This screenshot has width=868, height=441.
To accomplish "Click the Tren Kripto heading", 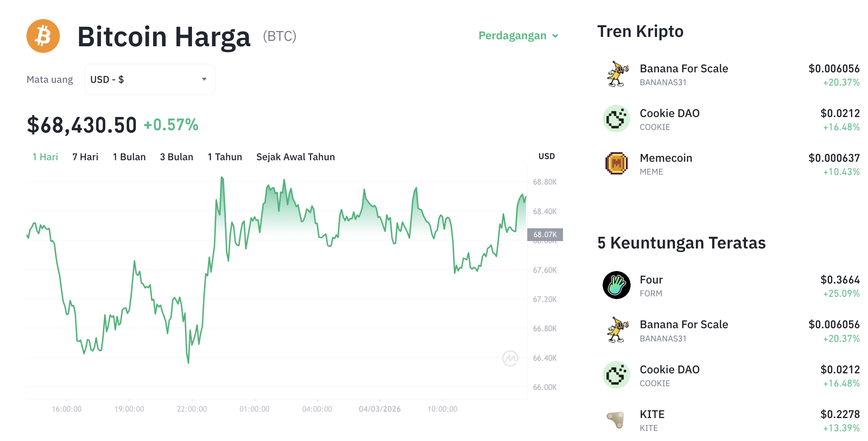I will (x=640, y=31).
